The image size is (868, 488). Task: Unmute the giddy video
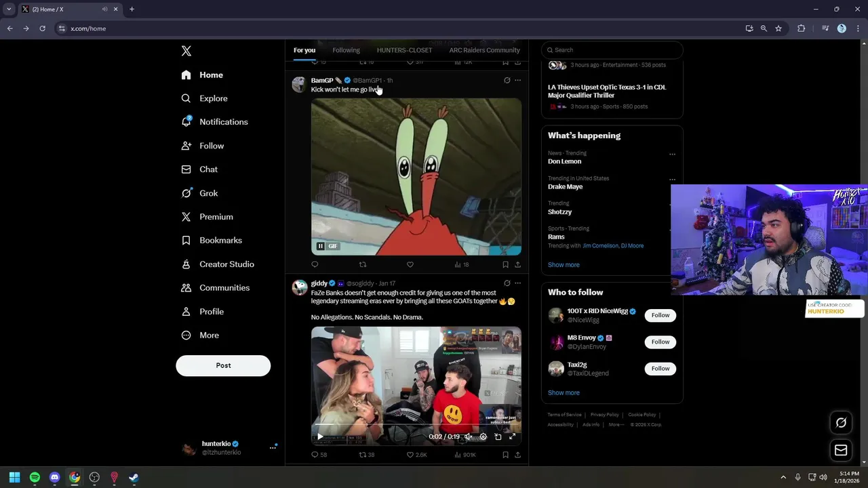(x=468, y=437)
